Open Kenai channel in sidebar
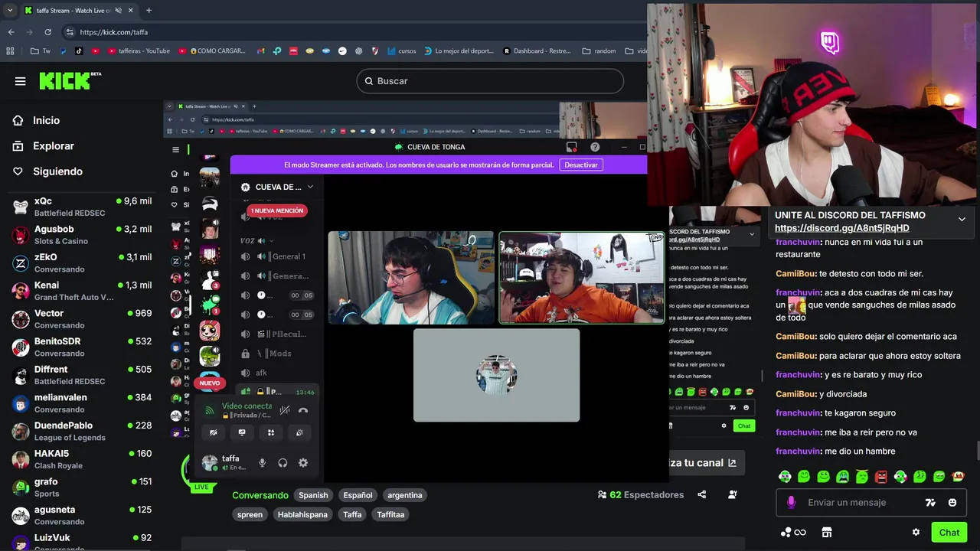The height and width of the screenshot is (551, 980). pyautogui.click(x=82, y=291)
